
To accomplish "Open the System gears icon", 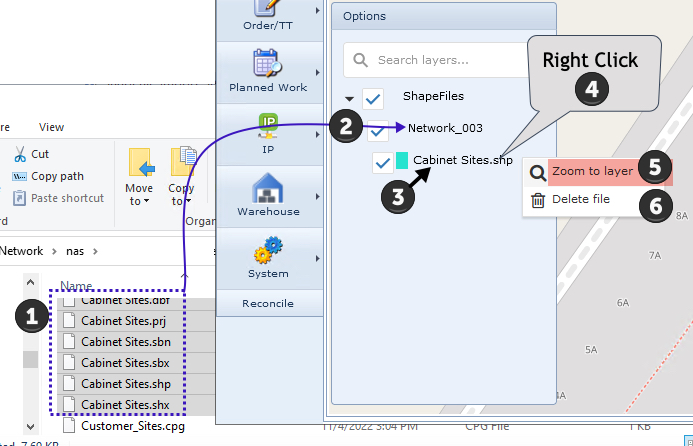I will pos(268,249).
